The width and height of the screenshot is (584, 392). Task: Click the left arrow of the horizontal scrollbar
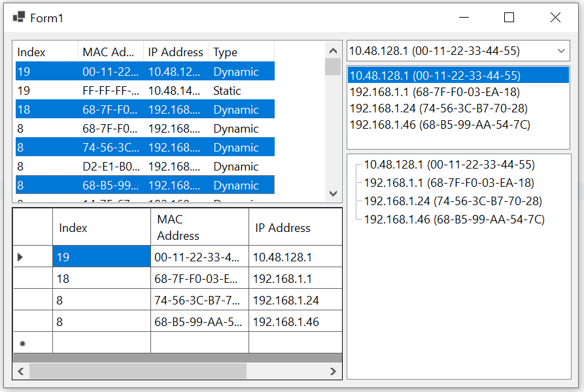click(20, 371)
